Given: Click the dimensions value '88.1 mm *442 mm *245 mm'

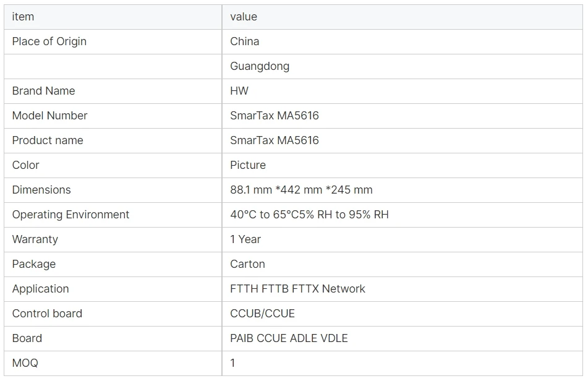Looking at the screenshot, I should [301, 190].
